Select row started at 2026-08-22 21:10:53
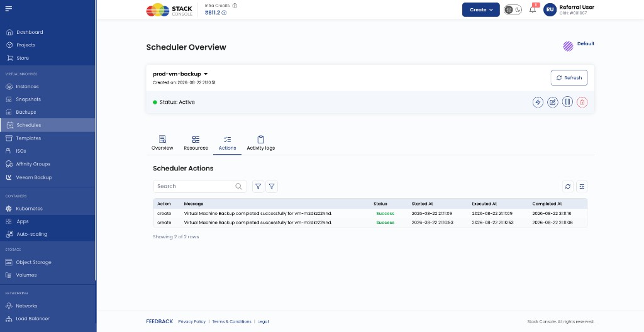This screenshot has width=644, height=332. click(370, 223)
